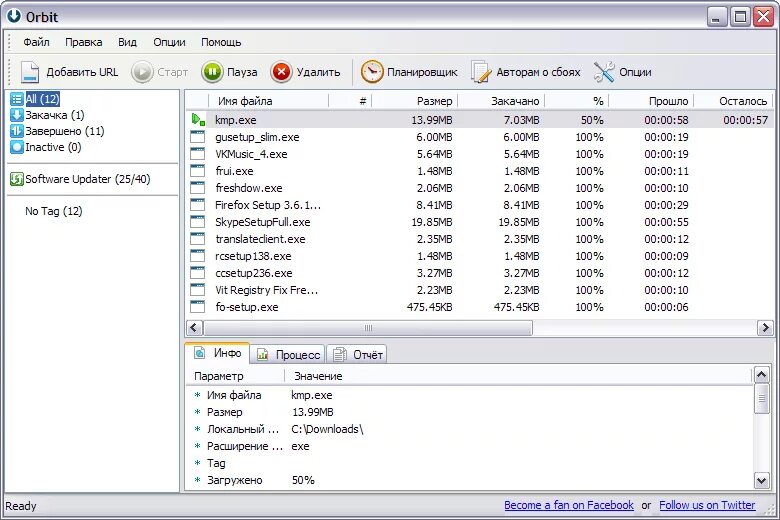The width and height of the screenshot is (780, 520).
Task: Click the Software Updater refresh icon
Action: point(17,179)
